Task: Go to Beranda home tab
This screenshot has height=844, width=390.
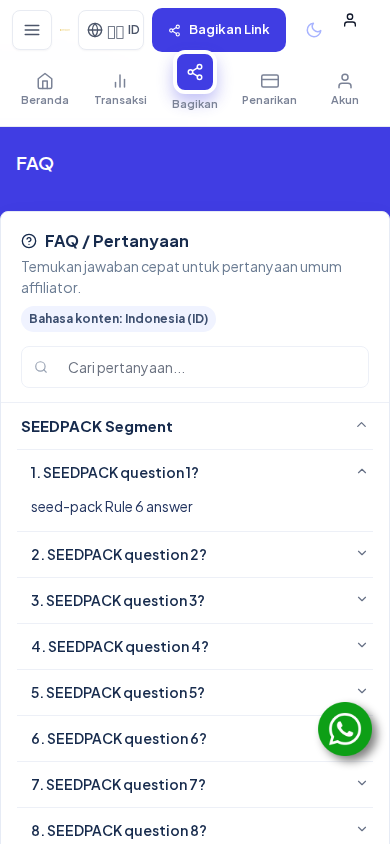Action: coord(45,90)
